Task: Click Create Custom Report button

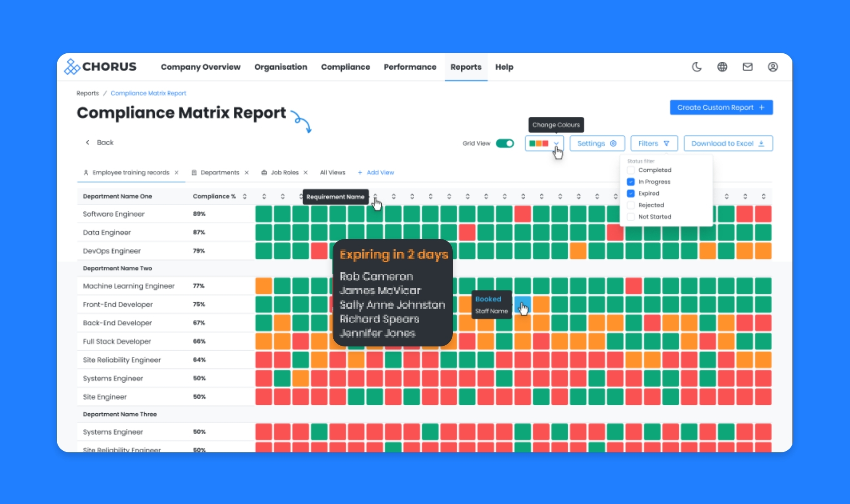Action: pos(721,108)
